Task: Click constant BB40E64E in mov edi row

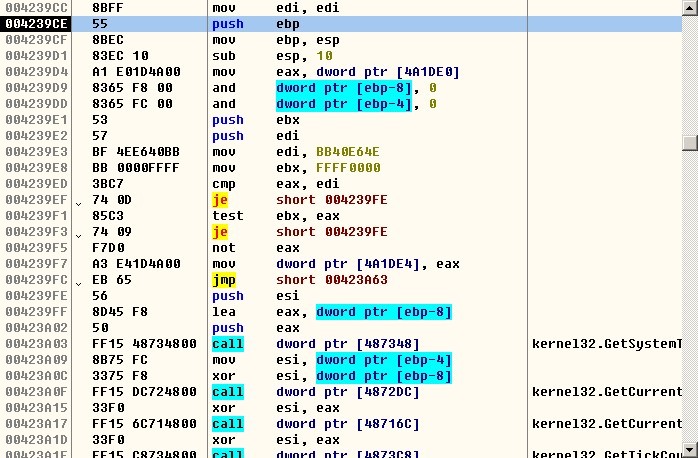Action: tap(348, 152)
